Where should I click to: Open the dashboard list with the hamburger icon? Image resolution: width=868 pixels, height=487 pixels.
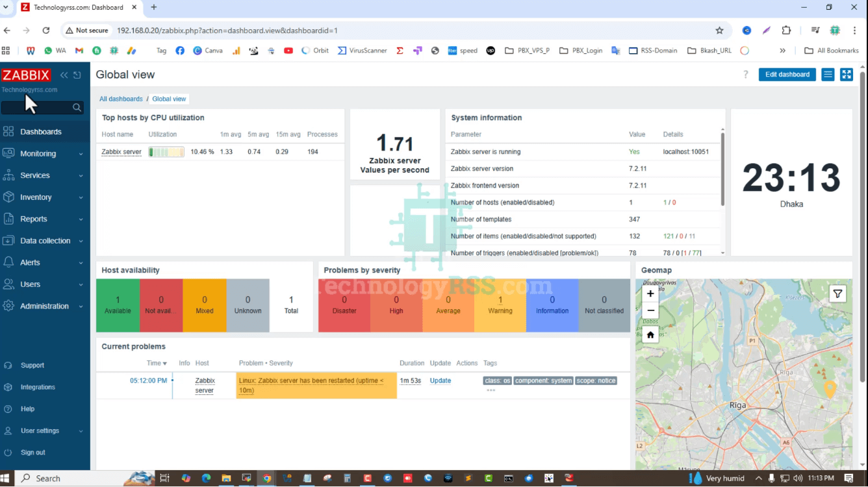pos(827,74)
